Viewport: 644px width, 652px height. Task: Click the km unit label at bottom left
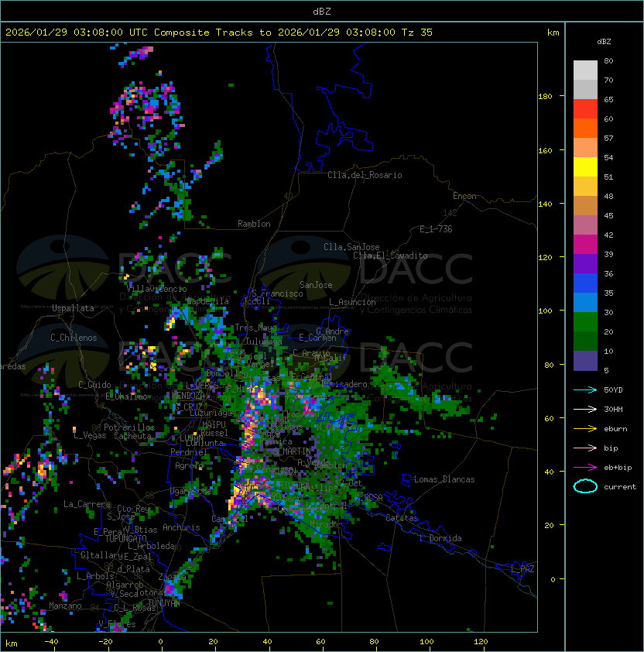click(12, 643)
